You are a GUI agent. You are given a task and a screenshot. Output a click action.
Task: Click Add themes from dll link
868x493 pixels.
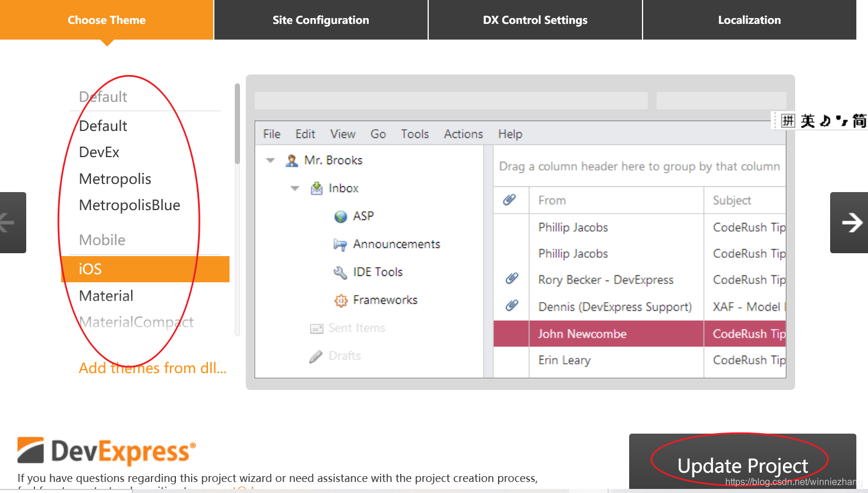pyautogui.click(x=153, y=368)
